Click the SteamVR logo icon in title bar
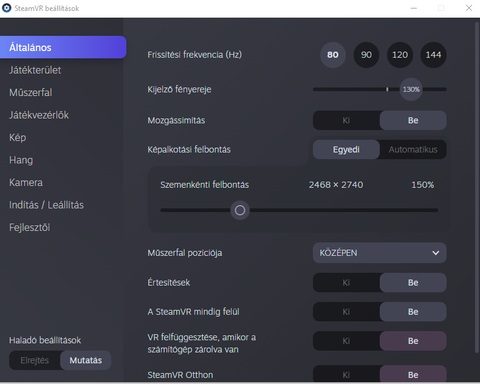The height and width of the screenshot is (384, 480). (x=6, y=8)
